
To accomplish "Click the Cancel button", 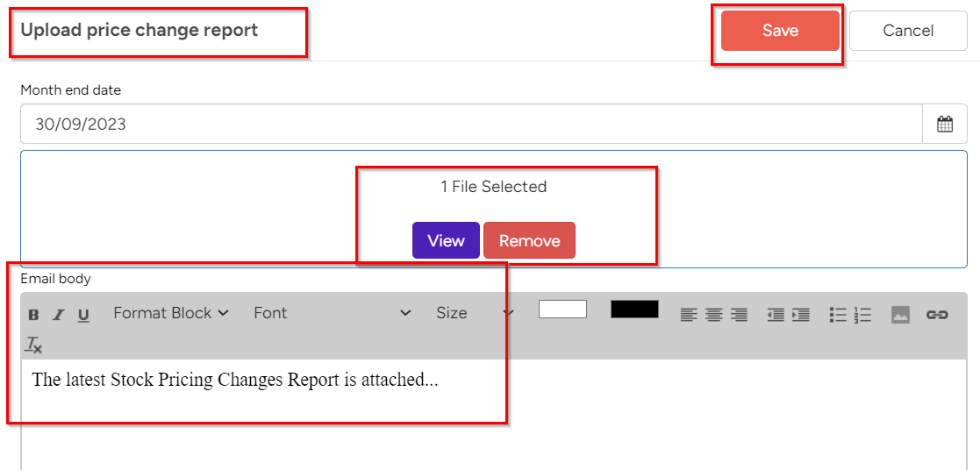I will pyautogui.click(x=908, y=31).
